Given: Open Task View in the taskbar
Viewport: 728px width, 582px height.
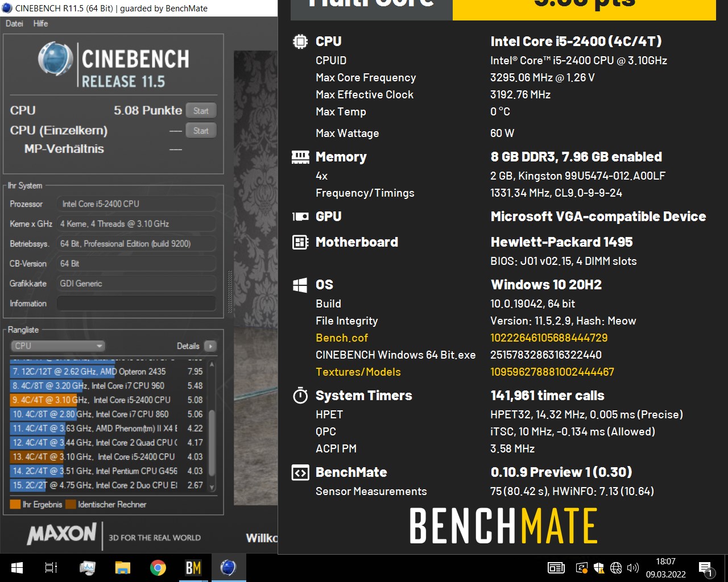Looking at the screenshot, I should [x=51, y=568].
